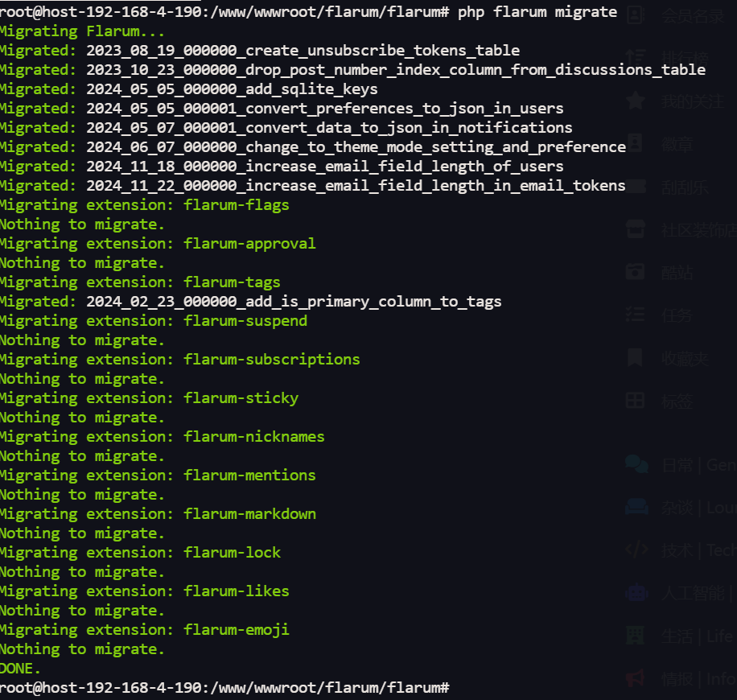Open 徽章 in the forum sidebar
Screen dimensions: 737x700
677,144
